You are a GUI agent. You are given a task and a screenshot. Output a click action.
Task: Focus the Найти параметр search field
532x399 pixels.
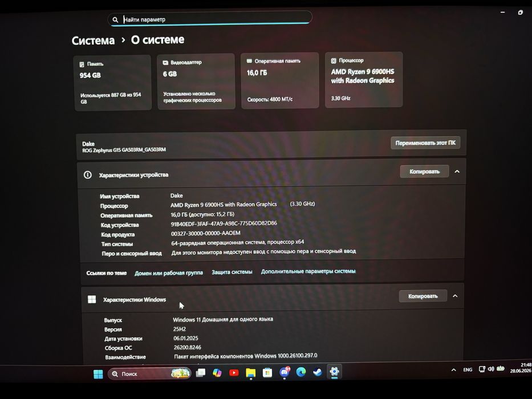210,19
